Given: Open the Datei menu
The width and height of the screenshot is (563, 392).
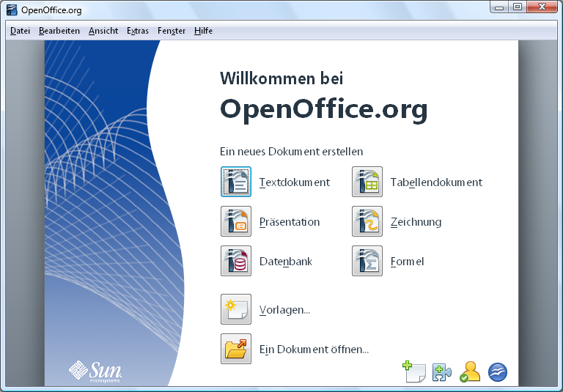Looking at the screenshot, I should click(x=20, y=31).
